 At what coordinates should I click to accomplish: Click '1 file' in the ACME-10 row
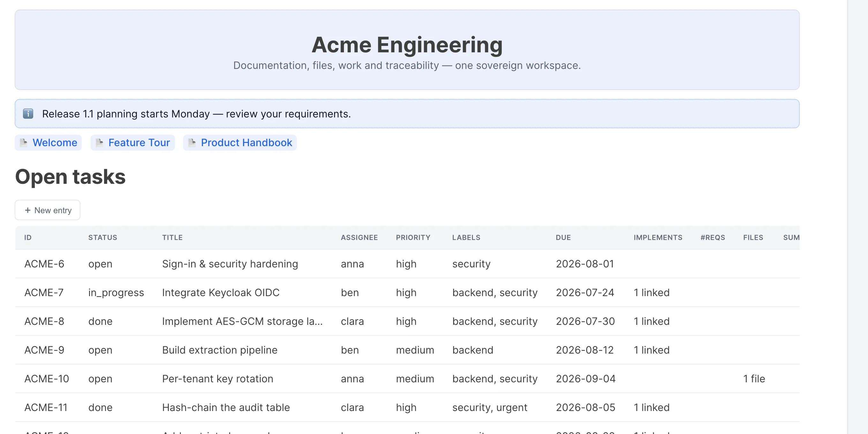tap(754, 378)
